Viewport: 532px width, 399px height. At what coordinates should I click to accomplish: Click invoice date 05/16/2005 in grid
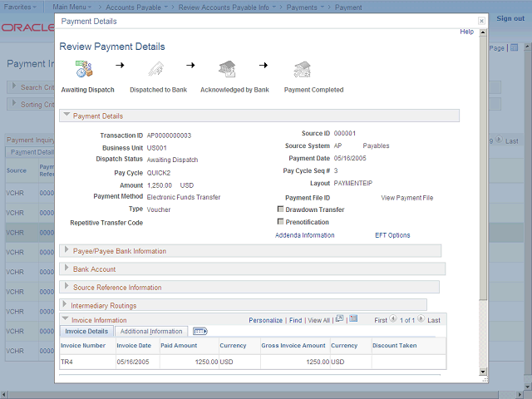pos(133,362)
